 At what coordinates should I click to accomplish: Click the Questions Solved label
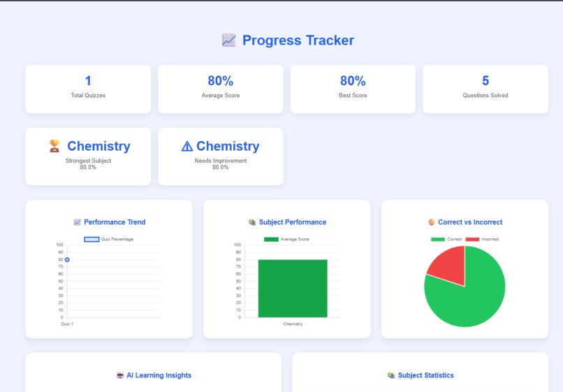tap(485, 95)
